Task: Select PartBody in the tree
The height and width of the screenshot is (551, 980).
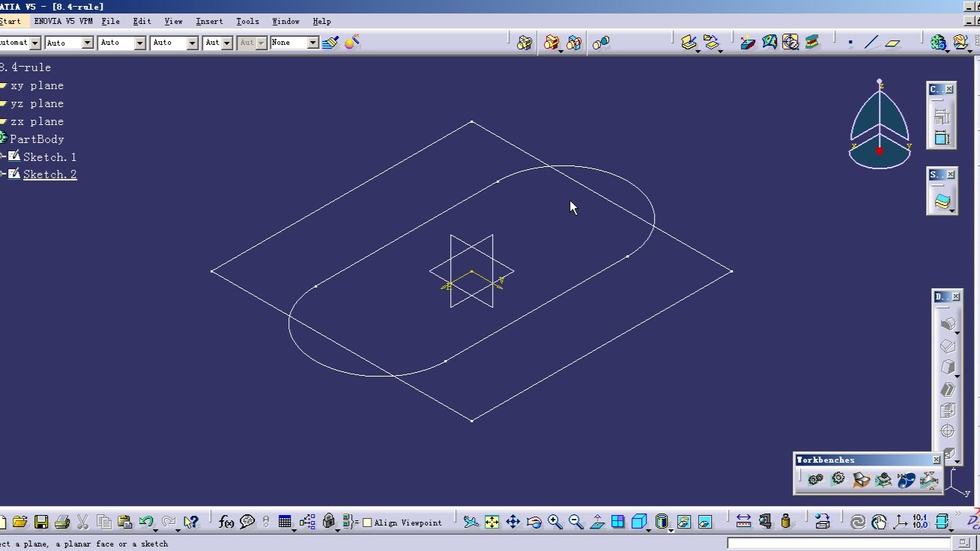Action: point(37,139)
